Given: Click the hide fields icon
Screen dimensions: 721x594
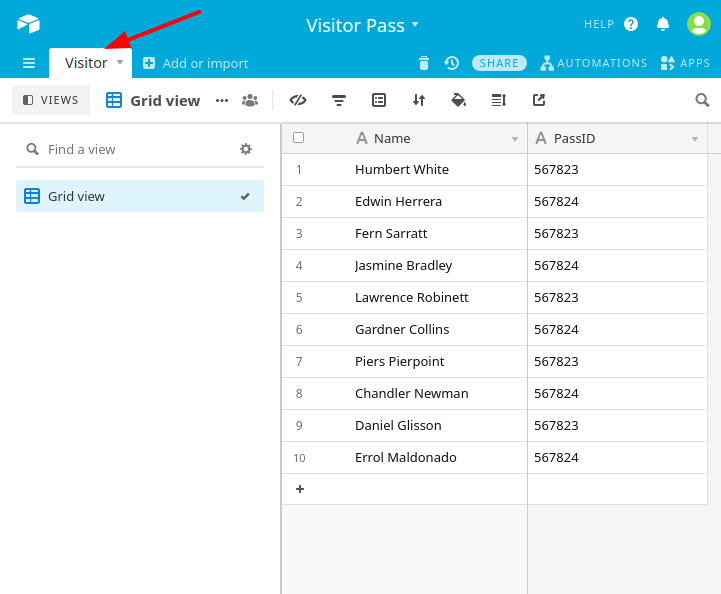Looking at the screenshot, I should [298, 100].
